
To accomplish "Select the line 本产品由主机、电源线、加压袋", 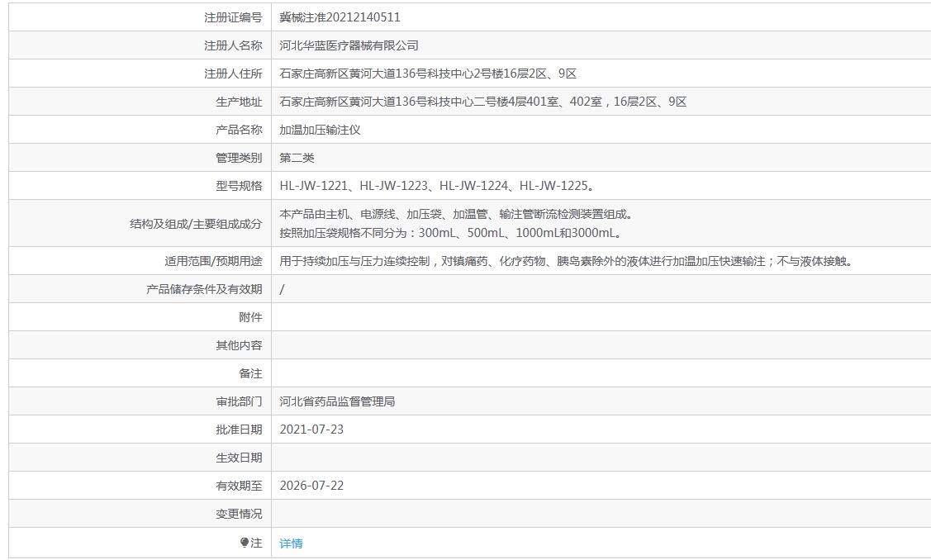I will point(456,214).
